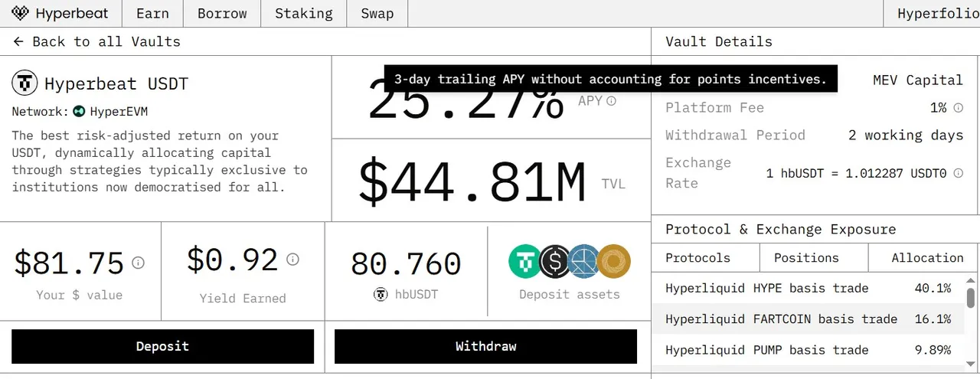This screenshot has width=980, height=379.
Task: Click the exposure list scrollbar thumb
Action: 971,297
